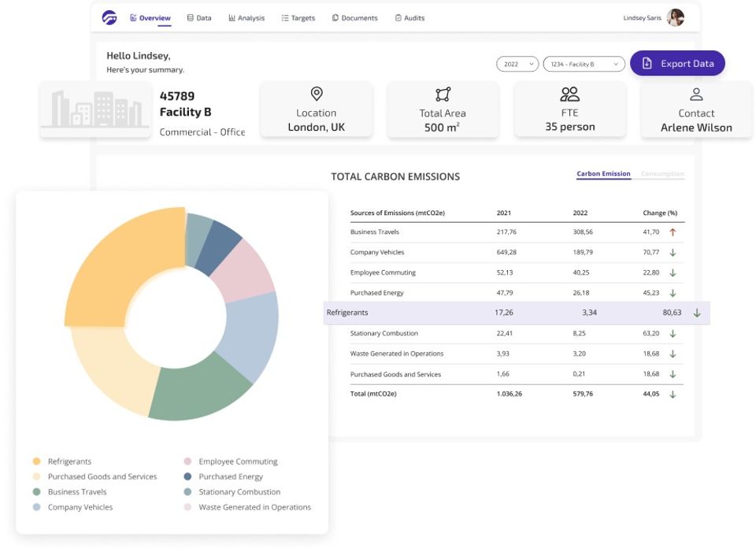Click the Purchased Energy legend color dot
Screen dimensions: 756x552
click(x=187, y=476)
